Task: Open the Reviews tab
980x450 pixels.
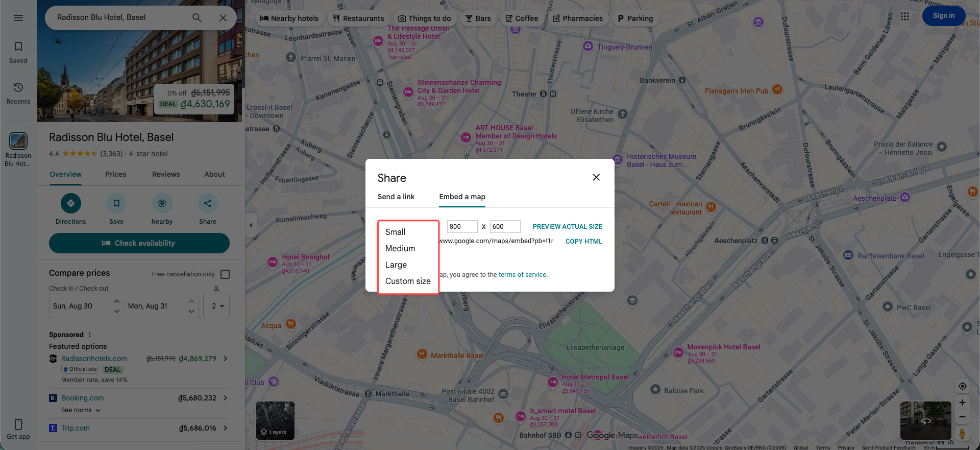Action: (x=166, y=174)
